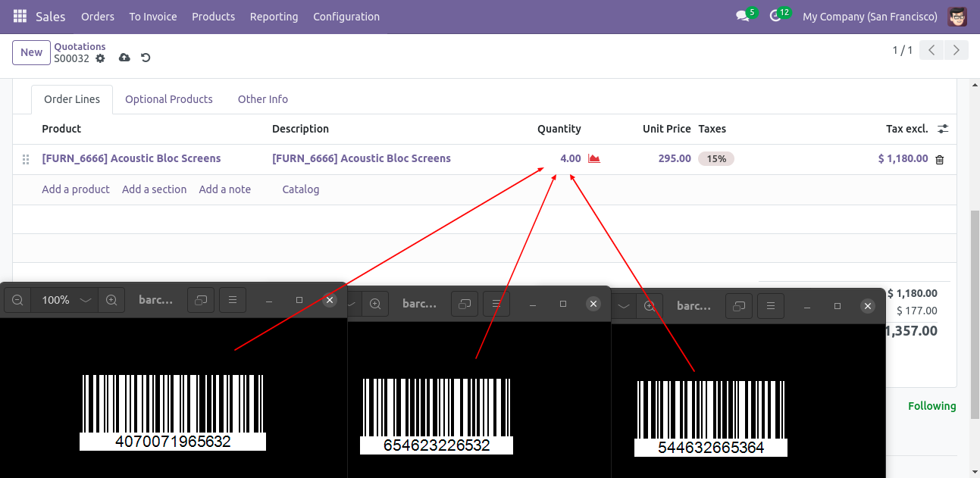Open the gear actions menu beside S00032
This screenshot has height=478, width=980.
click(100, 58)
